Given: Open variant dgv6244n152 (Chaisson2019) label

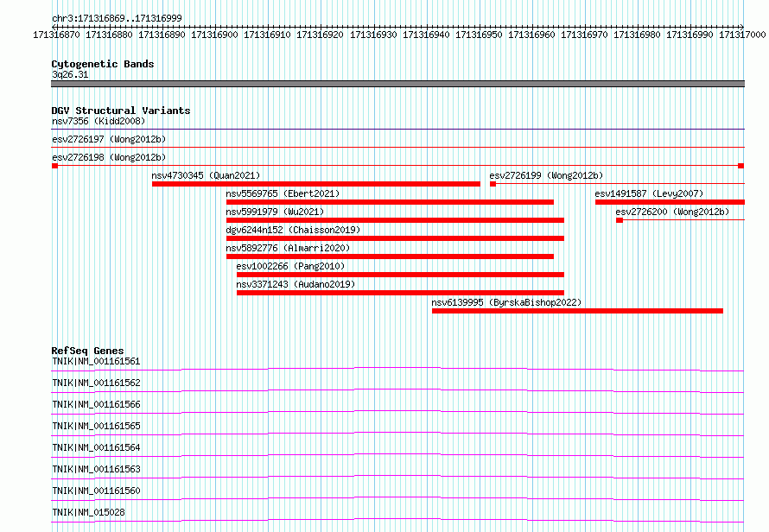Looking at the screenshot, I should tap(293, 230).
